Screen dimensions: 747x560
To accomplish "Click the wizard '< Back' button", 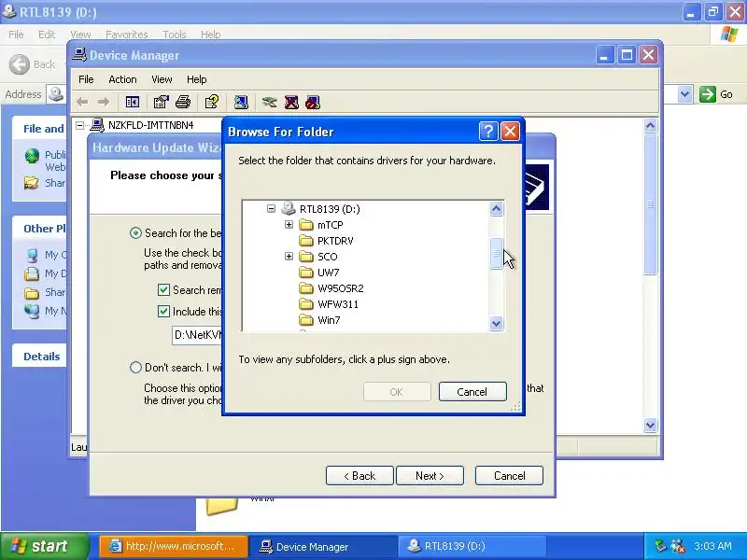I will [x=359, y=476].
